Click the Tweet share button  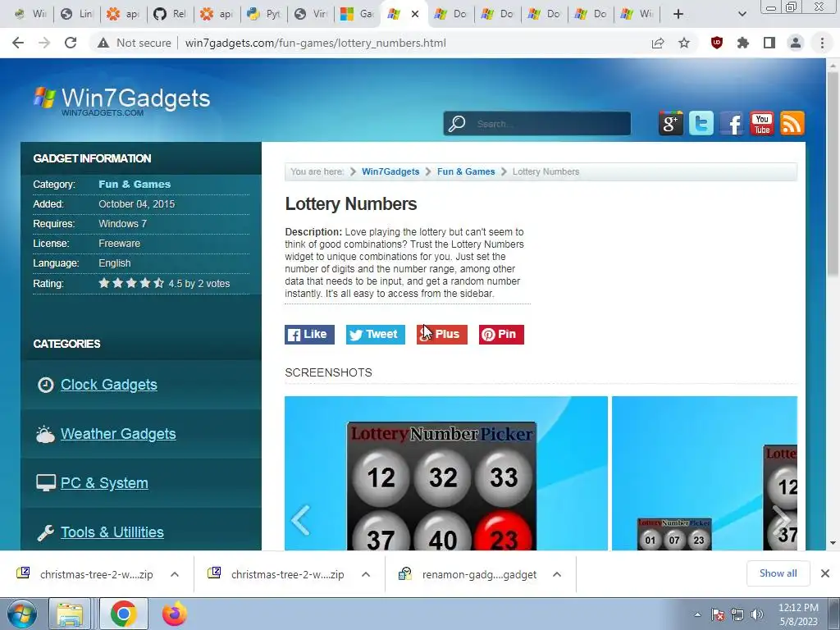coord(376,335)
